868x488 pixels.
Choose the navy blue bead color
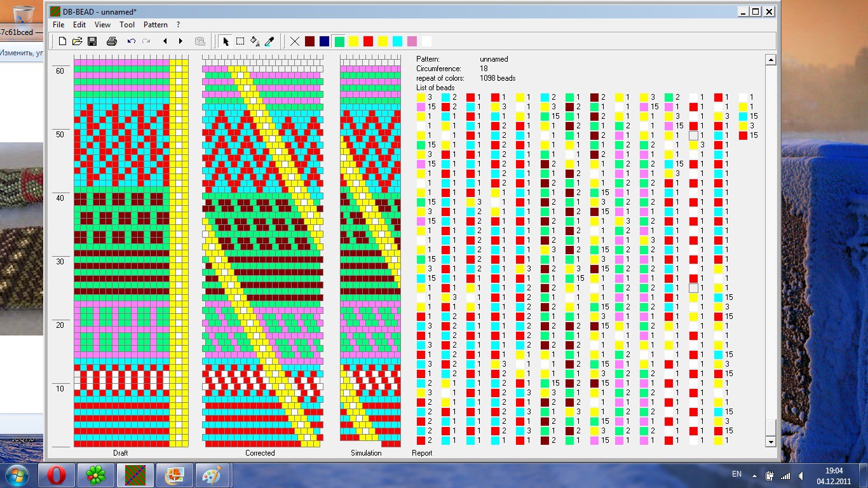pos(325,41)
